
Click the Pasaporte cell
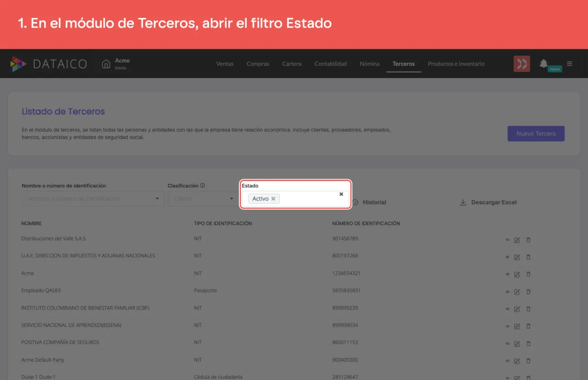[205, 290]
